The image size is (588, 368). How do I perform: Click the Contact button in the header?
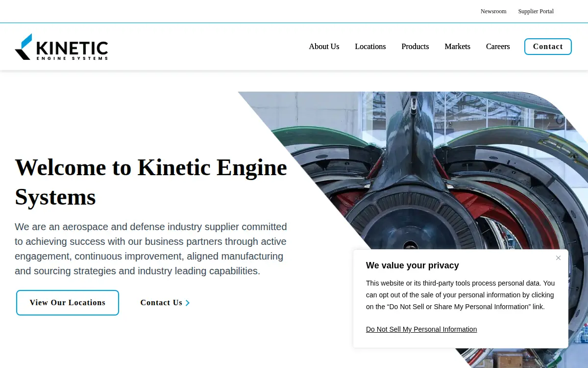(x=548, y=47)
